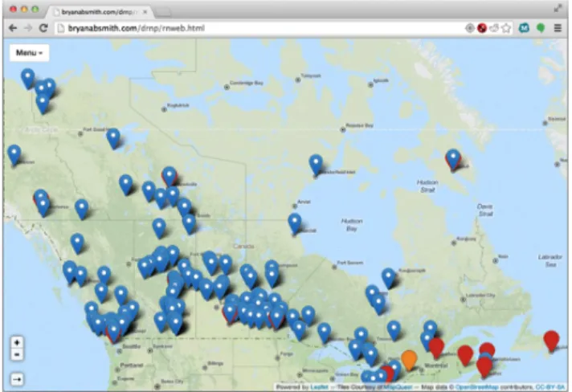
Task: Zoom out with the map minus button
Action: tap(17, 354)
